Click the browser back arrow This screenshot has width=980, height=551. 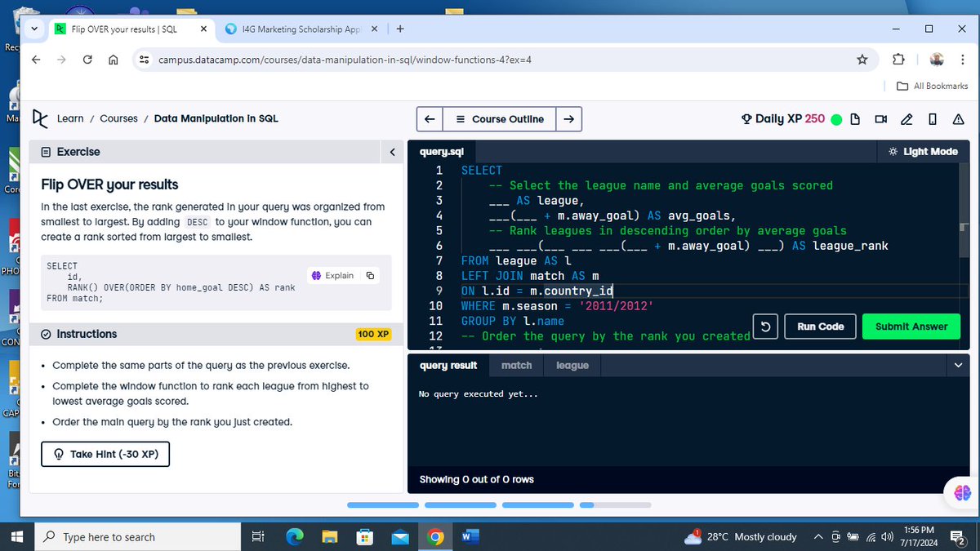[x=36, y=60]
